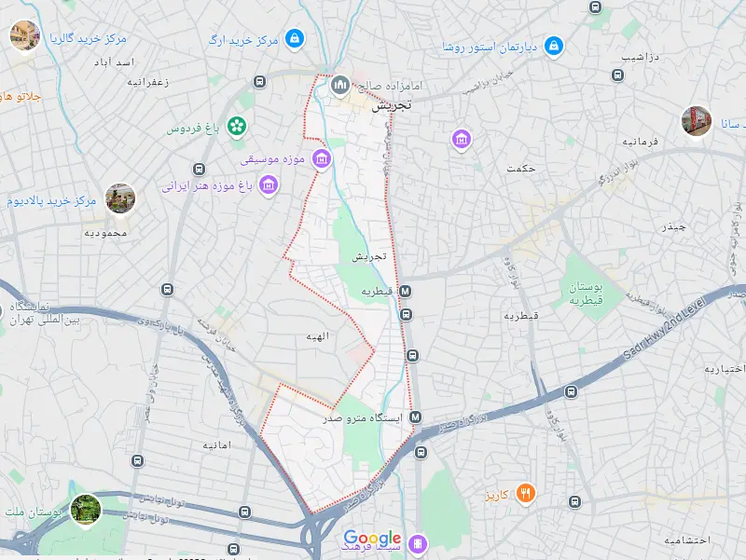Select the دپارتمان استور روشا shopping icon
746x560 pixels.
tap(553, 46)
